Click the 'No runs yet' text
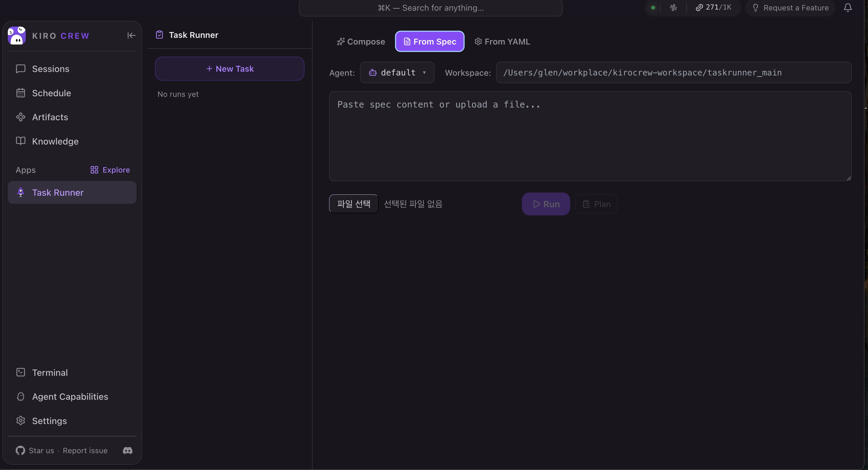Image resolution: width=868 pixels, height=470 pixels. click(178, 94)
